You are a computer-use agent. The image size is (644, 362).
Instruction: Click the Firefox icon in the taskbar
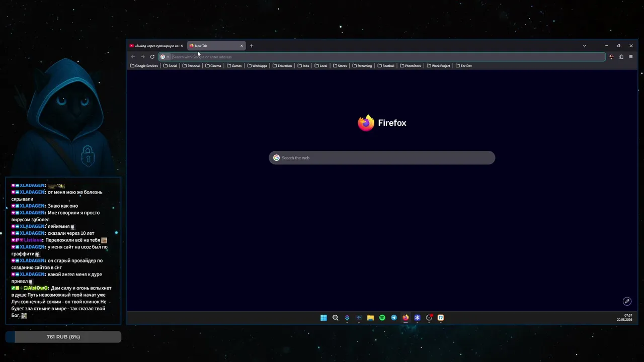pyautogui.click(x=406, y=318)
